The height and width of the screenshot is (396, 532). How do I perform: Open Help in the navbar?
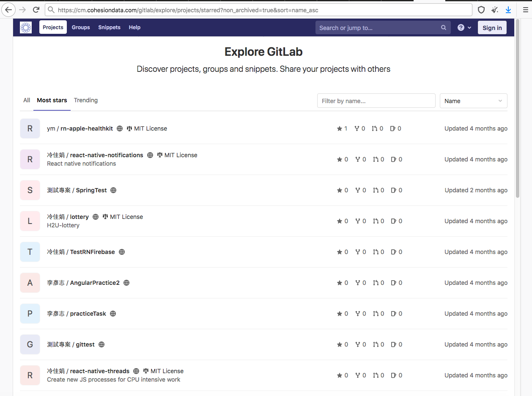click(134, 27)
